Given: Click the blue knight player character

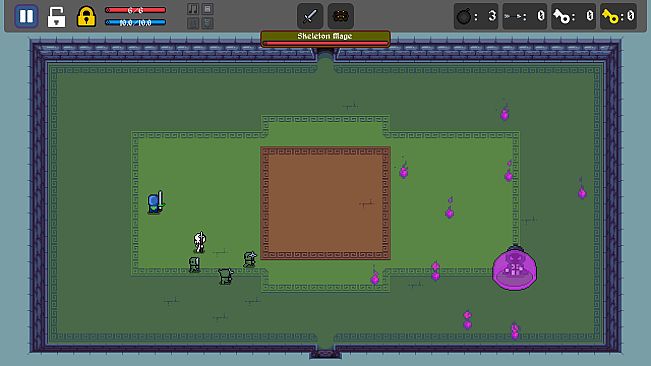Looking at the screenshot, I should [x=156, y=203].
